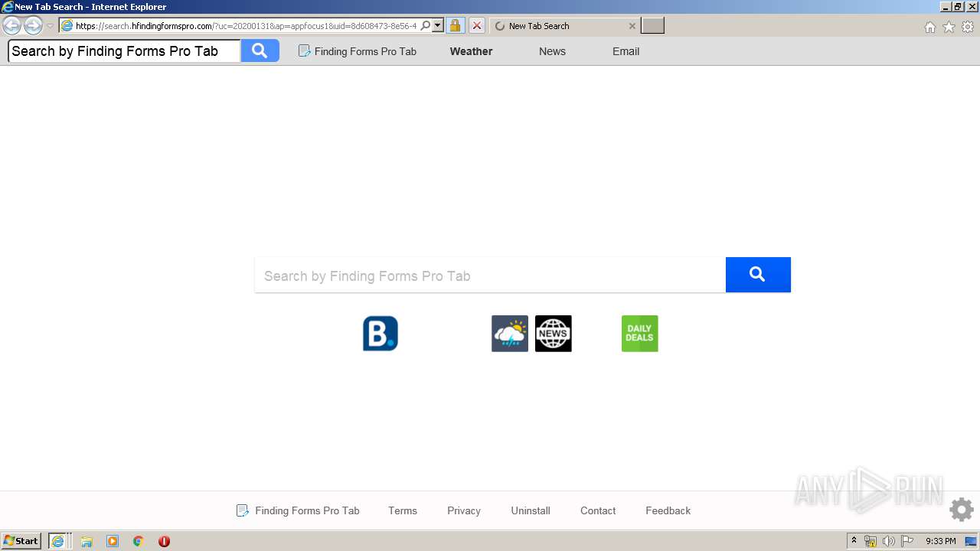Click the taskbar clock 9:33 PM

[x=941, y=541]
